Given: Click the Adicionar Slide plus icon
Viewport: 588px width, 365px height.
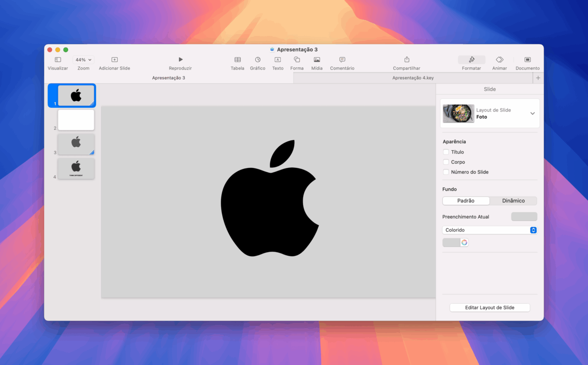Looking at the screenshot, I should tap(114, 60).
